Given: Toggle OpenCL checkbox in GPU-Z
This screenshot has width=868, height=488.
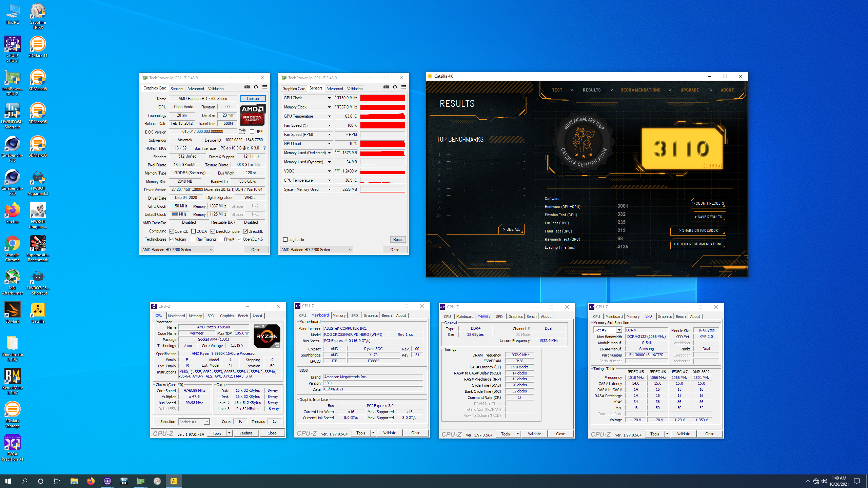Looking at the screenshot, I should [x=172, y=231].
